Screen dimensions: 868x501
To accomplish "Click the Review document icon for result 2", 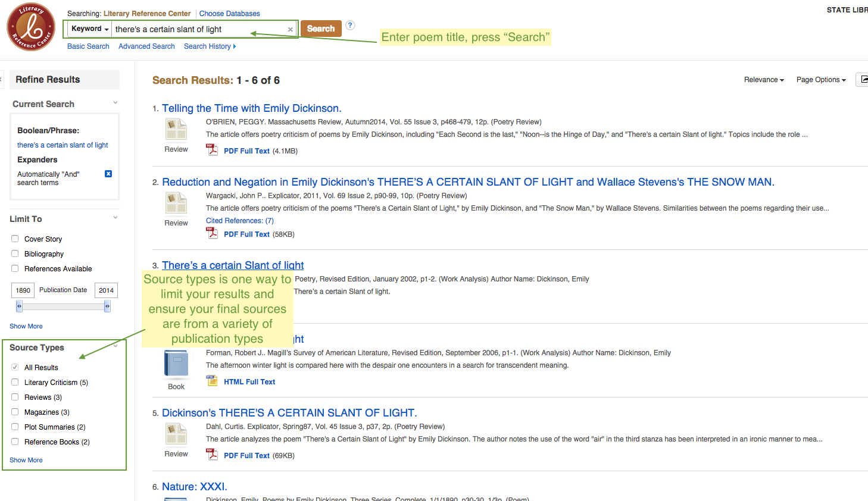I will (176, 203).
